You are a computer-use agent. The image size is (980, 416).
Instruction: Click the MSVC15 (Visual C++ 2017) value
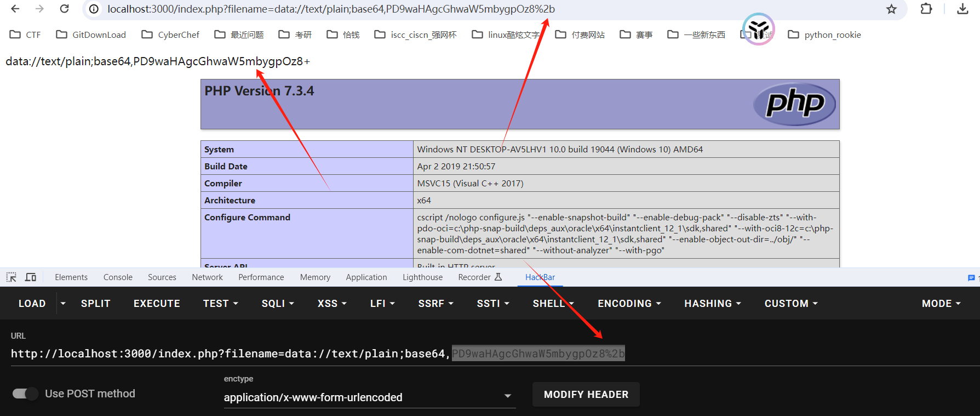coord(470,184)
